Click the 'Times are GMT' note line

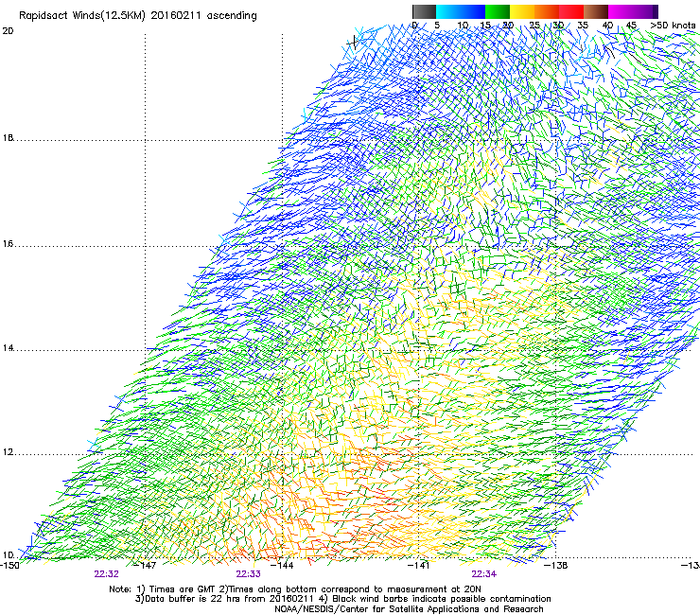(295, 589)
